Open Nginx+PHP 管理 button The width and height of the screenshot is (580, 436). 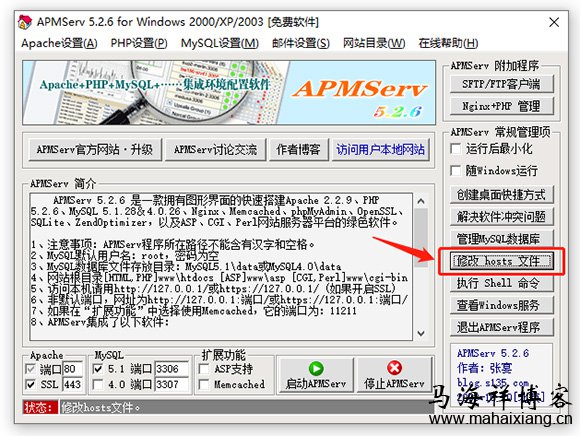(502, 106)
